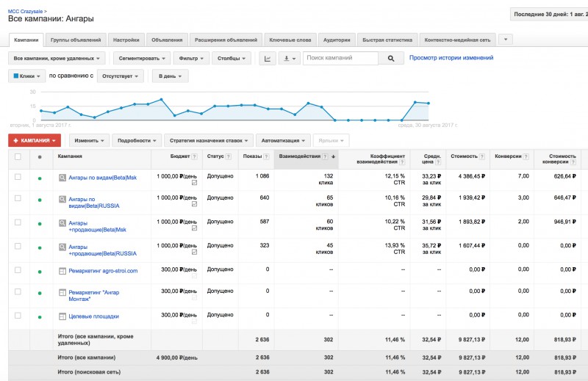Image resolution: width=588 pixels, height=381 pixels.
Task: Open Просмотр истории изменений link
Action: tap(451, 58)
